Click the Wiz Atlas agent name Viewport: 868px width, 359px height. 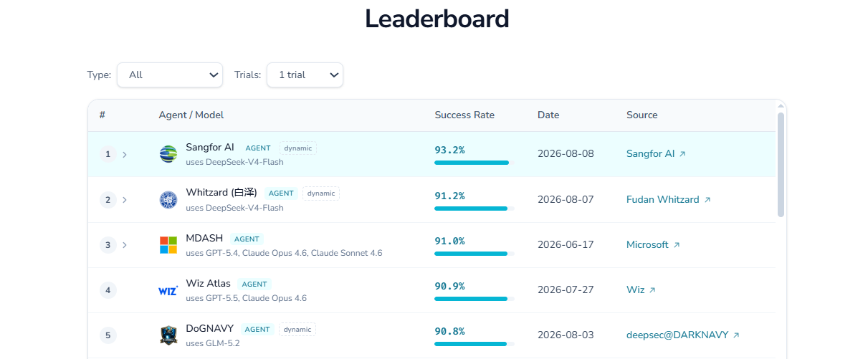[x=208, y=283]
